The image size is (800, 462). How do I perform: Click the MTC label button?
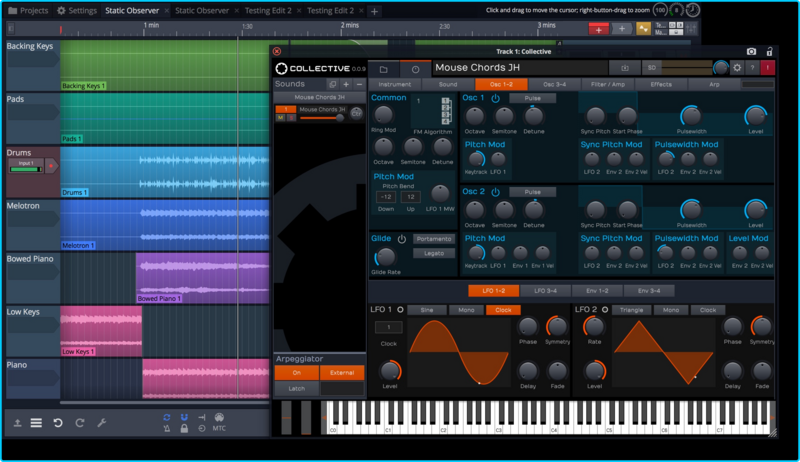point(219,428)
